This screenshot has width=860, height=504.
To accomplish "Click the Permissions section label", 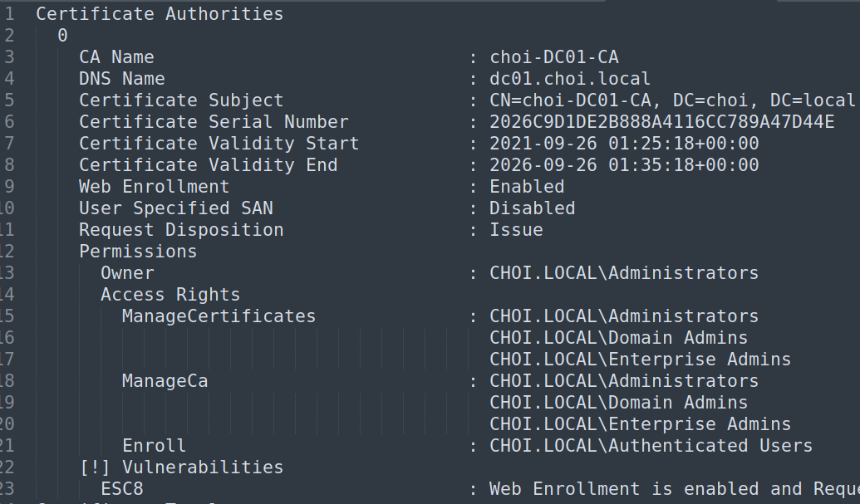I will tap(138, 252).
